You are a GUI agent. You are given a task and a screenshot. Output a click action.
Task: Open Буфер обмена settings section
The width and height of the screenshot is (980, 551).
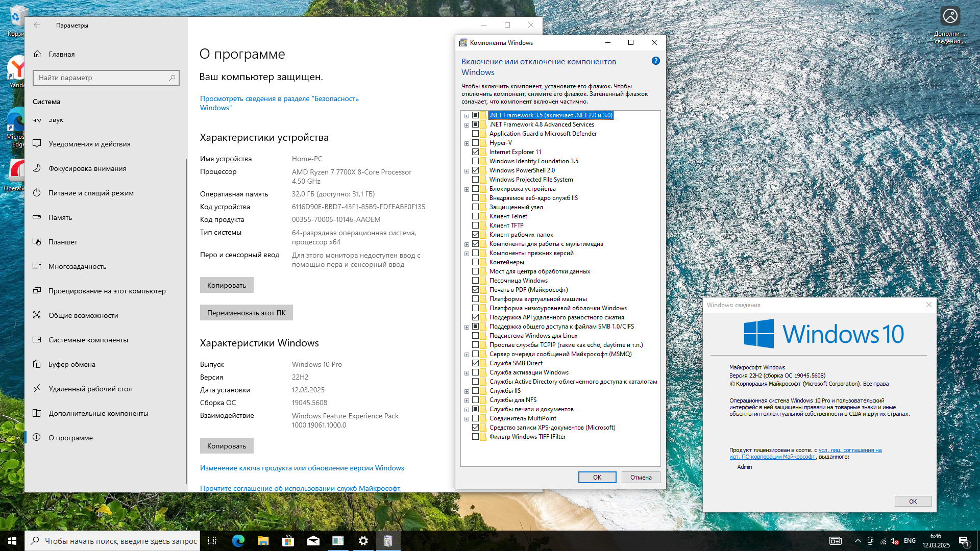(x=72, y=364)
